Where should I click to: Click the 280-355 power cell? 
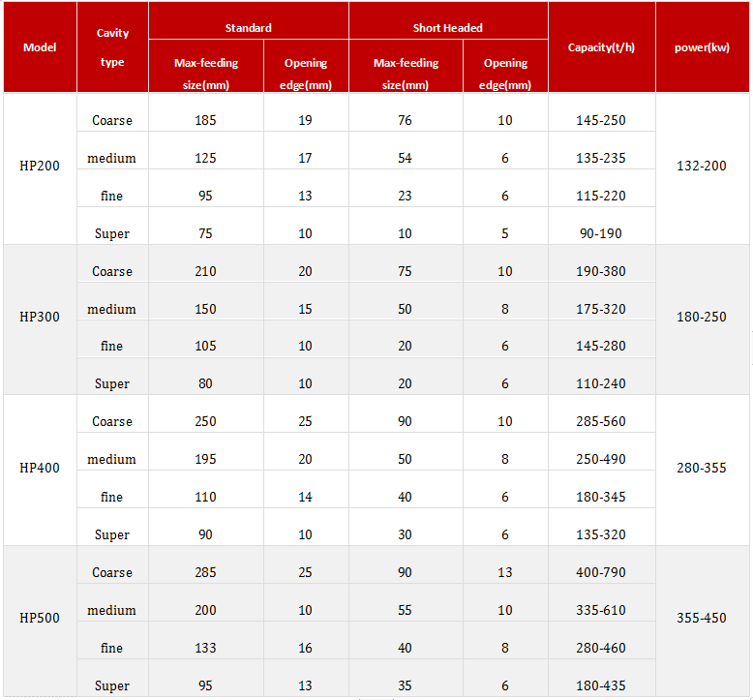coord(703,468)
